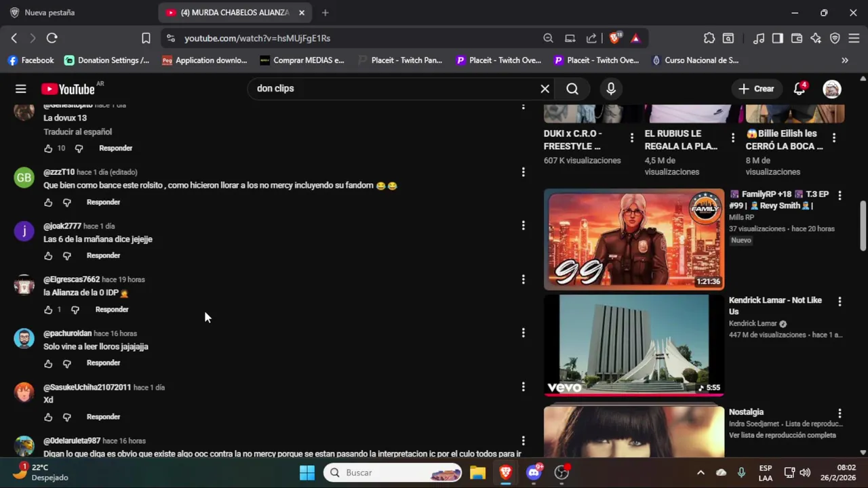Open options menu for @zzzT10's comment
The height and width of the screenshot is (488, 868).
pos(523,172)
